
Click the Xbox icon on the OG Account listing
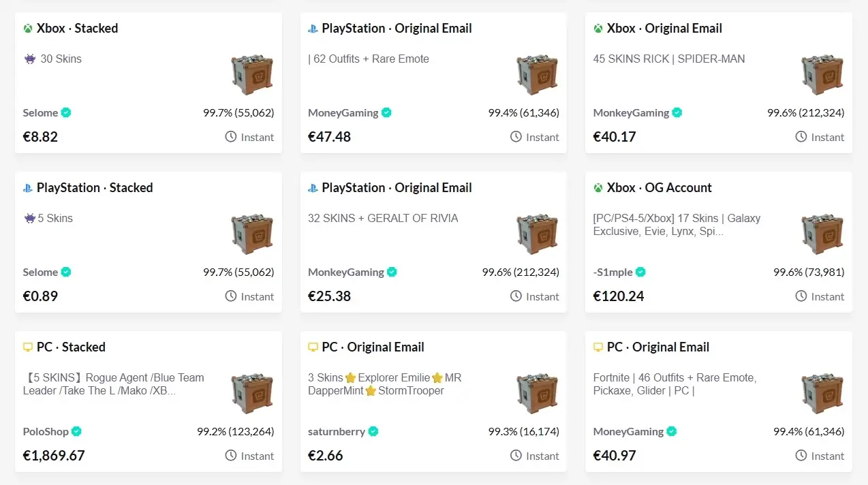click(x=597, y=187)
